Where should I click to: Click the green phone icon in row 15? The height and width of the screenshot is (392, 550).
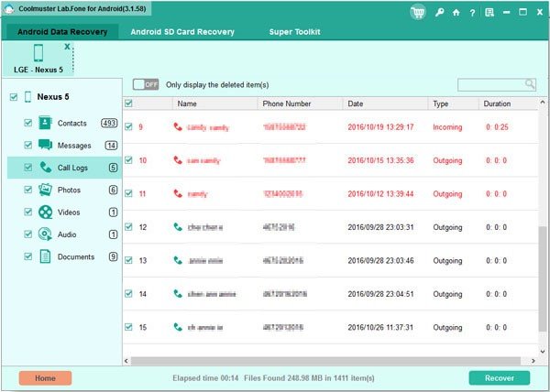tap(178, 327)
